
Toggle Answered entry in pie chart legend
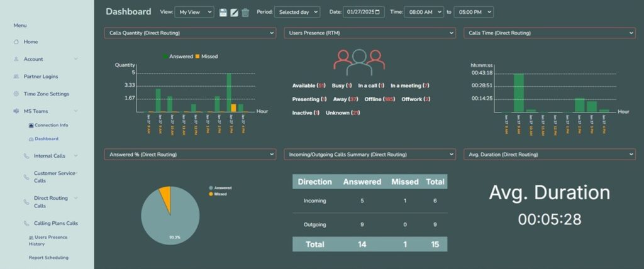[x=220, y=188]
